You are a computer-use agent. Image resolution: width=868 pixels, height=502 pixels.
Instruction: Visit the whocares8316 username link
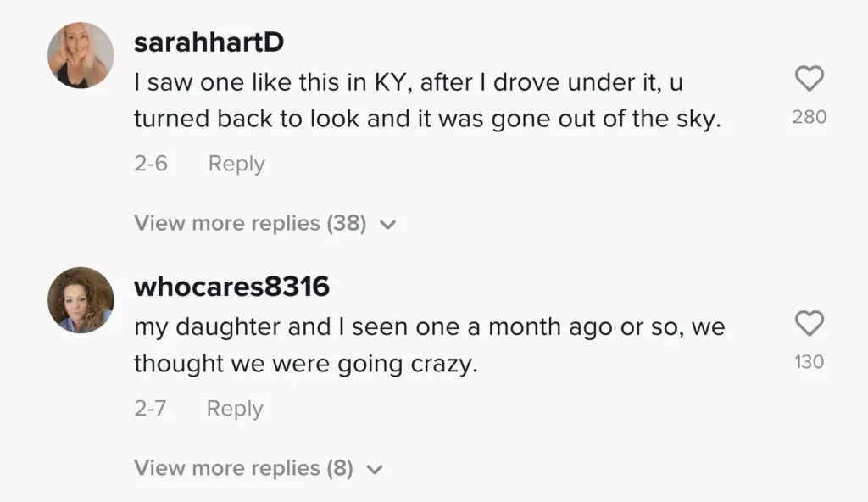click(x=231, y=287)
